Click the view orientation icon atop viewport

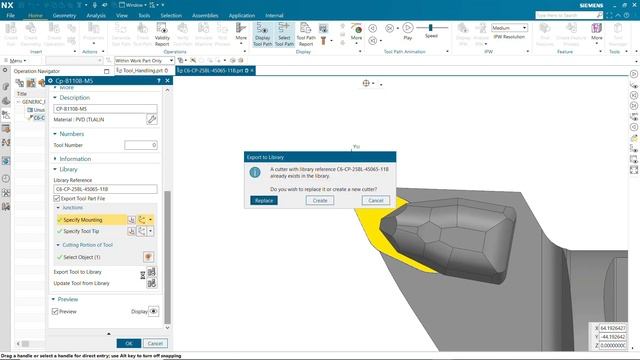tap(366, 83)
